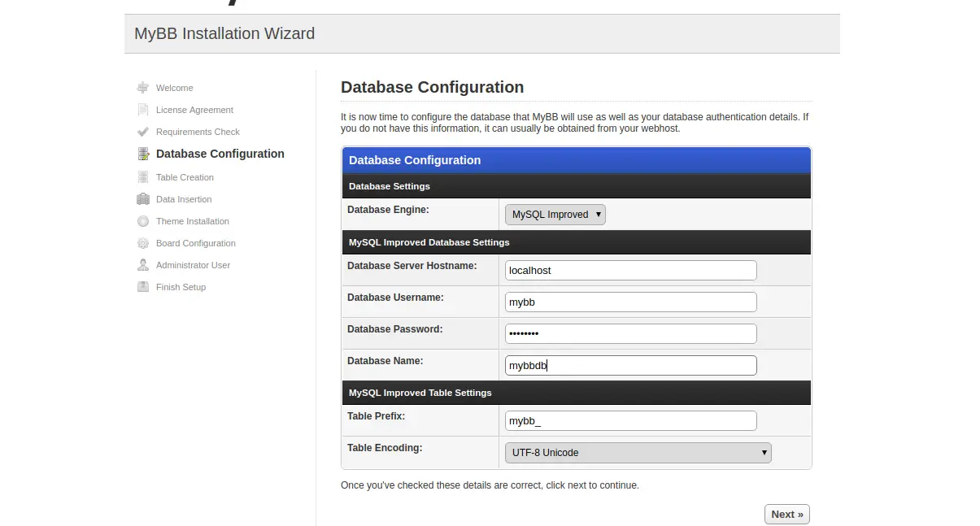980x526 pixels.
Task: Open the Requirements Check step
Action: (198, 132)
